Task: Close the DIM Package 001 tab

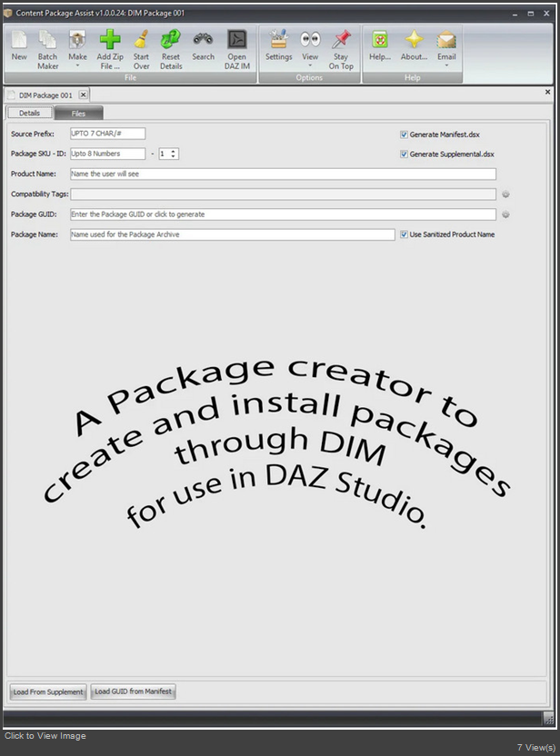Action: pos(83,94)
